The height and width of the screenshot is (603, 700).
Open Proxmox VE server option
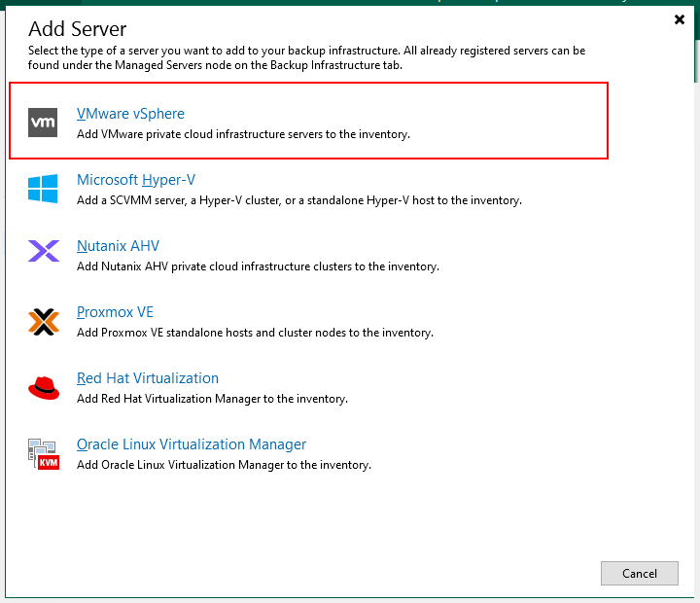(115, 312)
